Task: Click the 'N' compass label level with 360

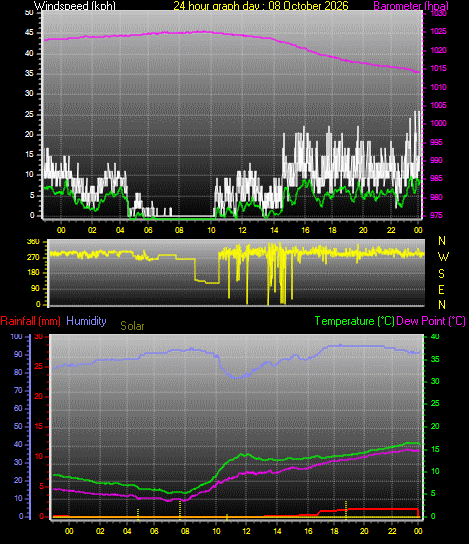Action: [x=442, y=240]
